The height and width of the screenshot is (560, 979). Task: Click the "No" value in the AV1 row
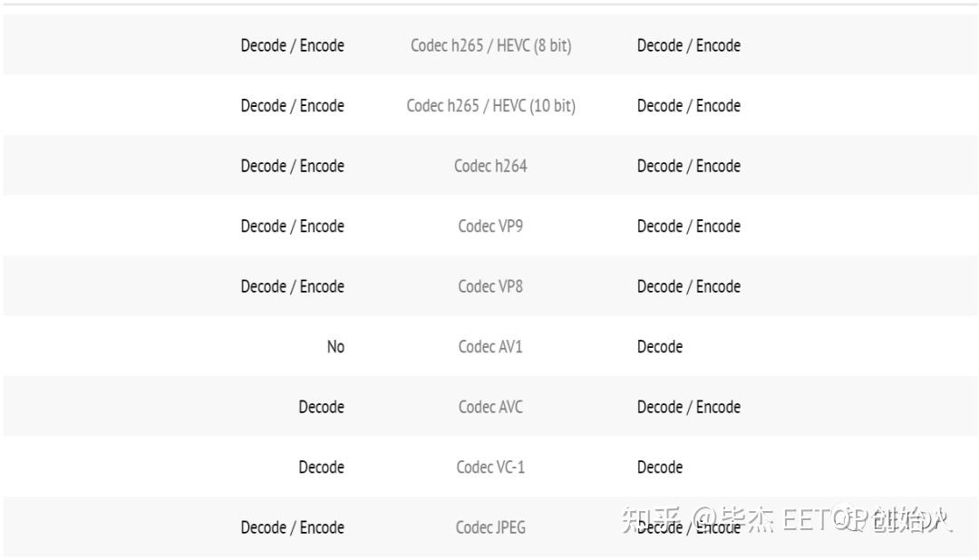(x=335, y=347)
